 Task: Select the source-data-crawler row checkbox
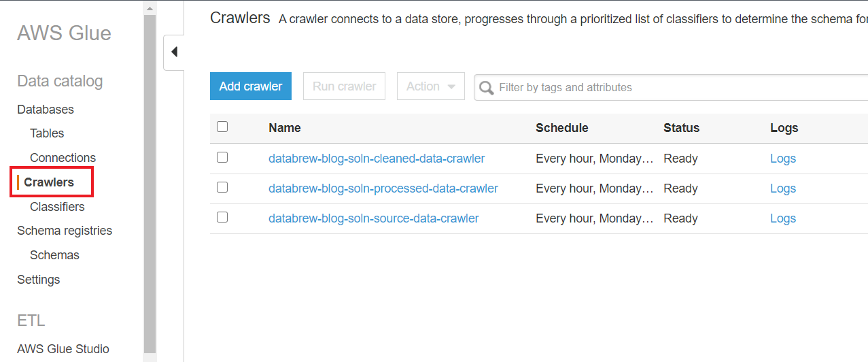point(222,217)
